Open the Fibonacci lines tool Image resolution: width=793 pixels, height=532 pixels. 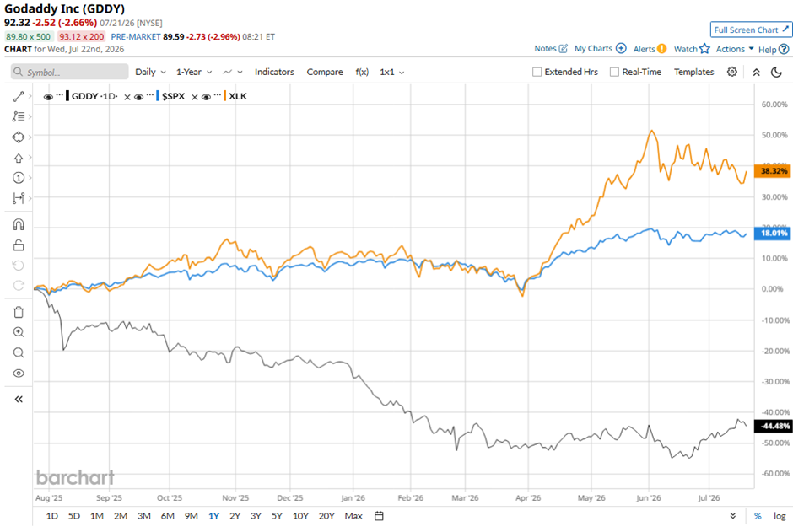[19, 116]
